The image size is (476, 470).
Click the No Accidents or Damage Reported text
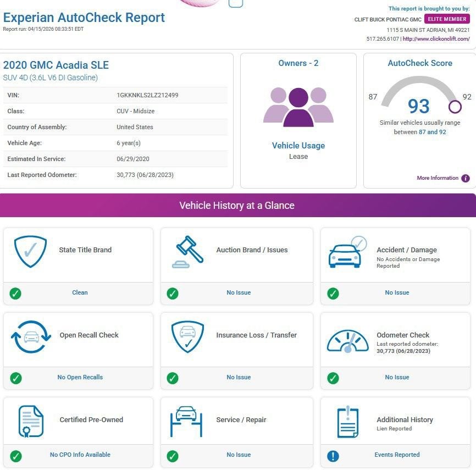tap(408, 262)
